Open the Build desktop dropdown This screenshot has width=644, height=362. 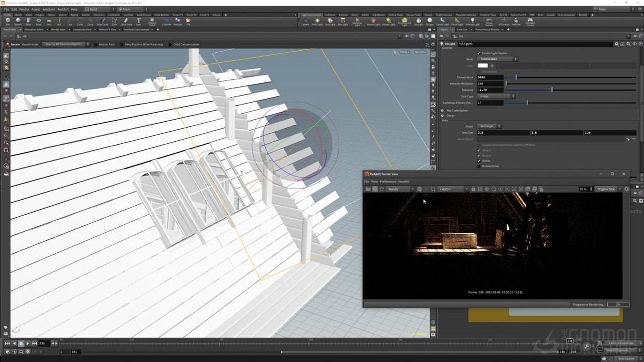pyautogui.click(x=100, y=9)
